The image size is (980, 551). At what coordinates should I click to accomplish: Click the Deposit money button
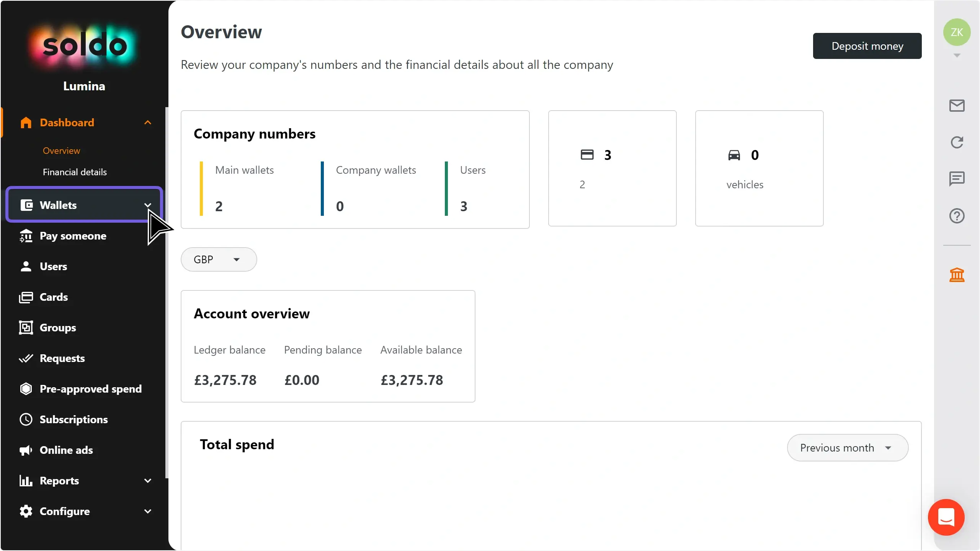click(x=867, y=46)
